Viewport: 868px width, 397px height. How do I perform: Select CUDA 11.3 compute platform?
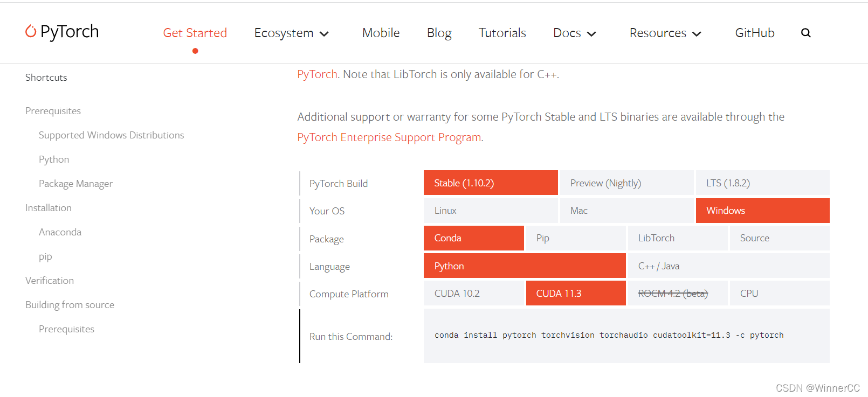click(576, 293)
